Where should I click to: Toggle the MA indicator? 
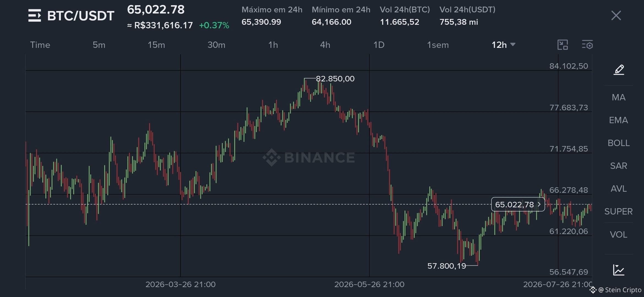coord(619,97)
